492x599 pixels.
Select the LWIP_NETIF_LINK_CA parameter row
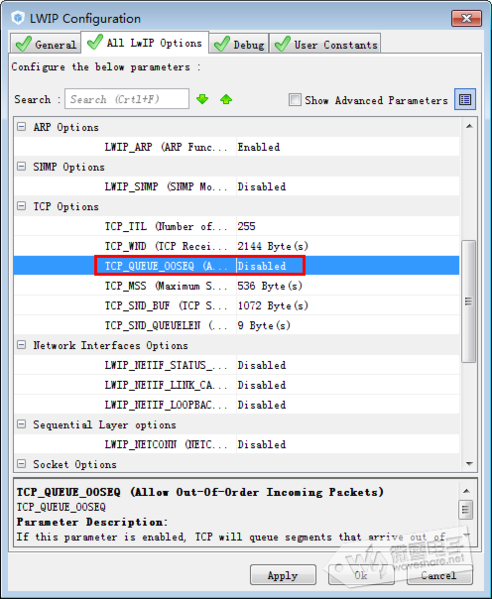coord(237,385)
